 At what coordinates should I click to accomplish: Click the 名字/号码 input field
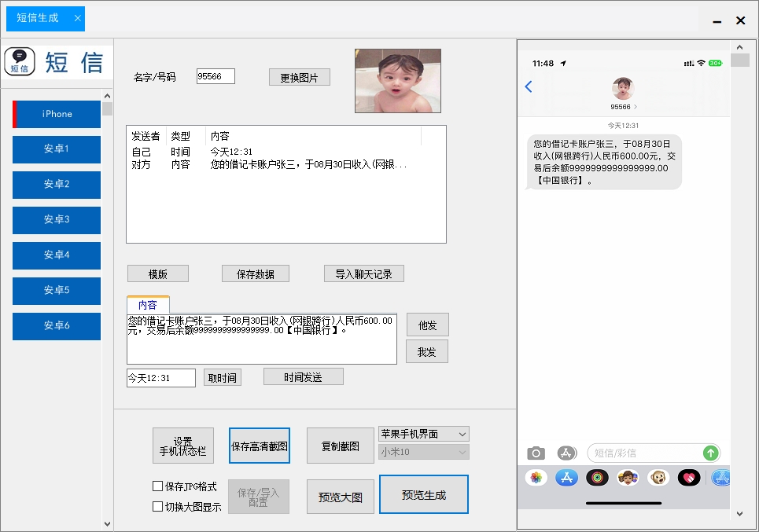[216, 75]
